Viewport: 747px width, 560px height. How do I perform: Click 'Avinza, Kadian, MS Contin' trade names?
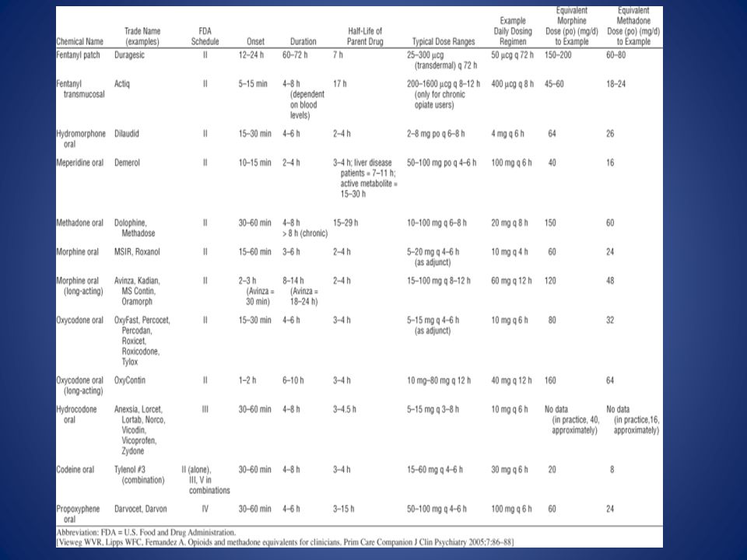pos(137,291)
